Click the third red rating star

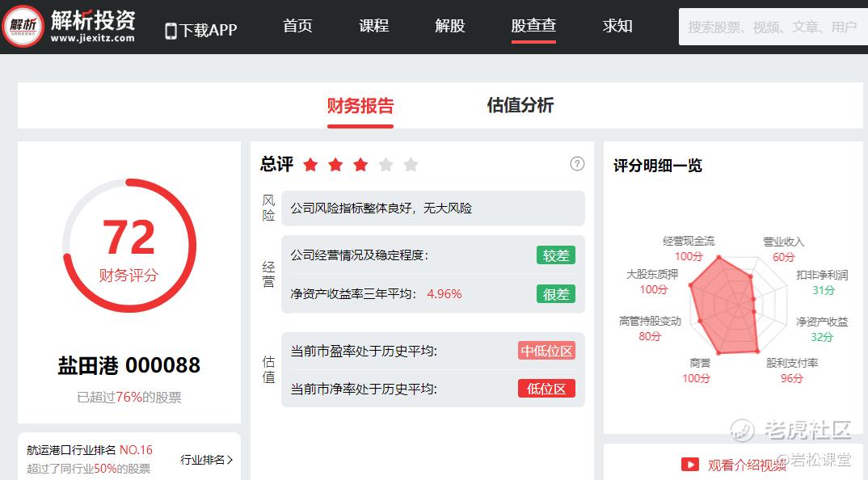(x=360, y=164)
